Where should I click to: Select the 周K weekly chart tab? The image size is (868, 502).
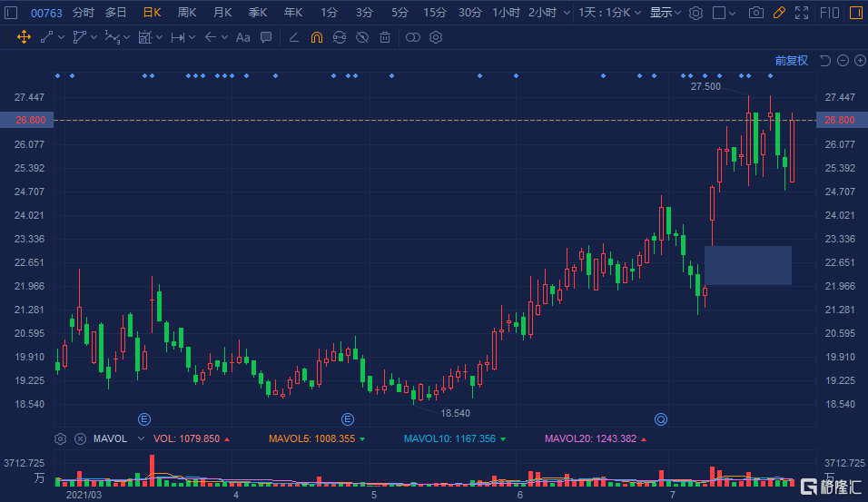pos(187,13)
